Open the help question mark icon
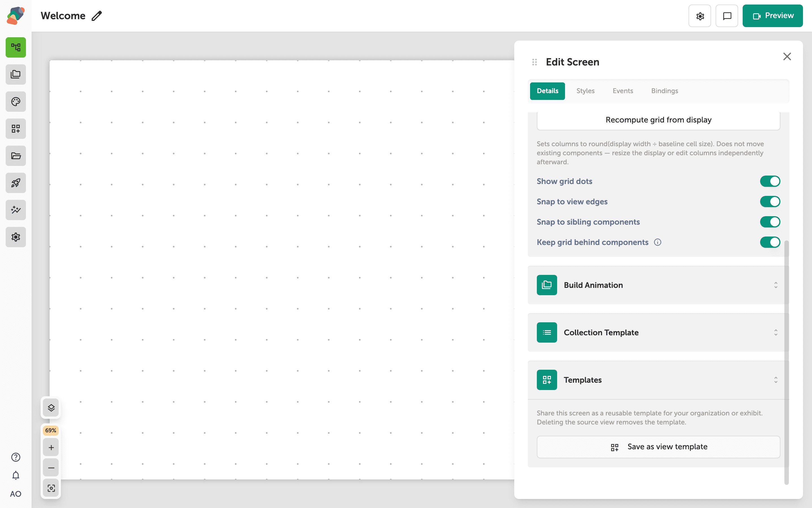Screen dimensions: 812x508 pos(16,457)
